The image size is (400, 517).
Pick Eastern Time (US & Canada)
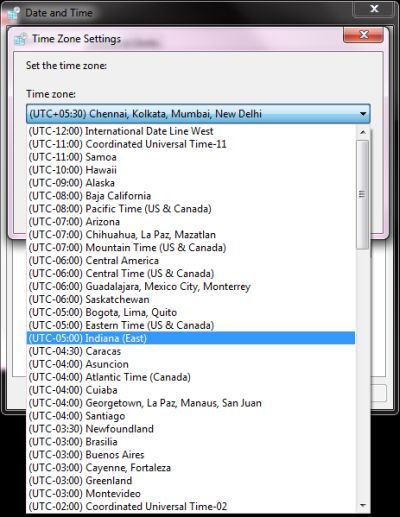tap(191, 325)
